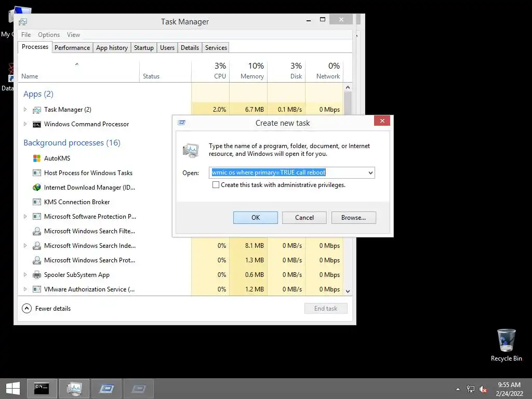This screenshot has width=532, height=399.
Task: Expand the Windows Command Processor group
Action: pos(25,124)
